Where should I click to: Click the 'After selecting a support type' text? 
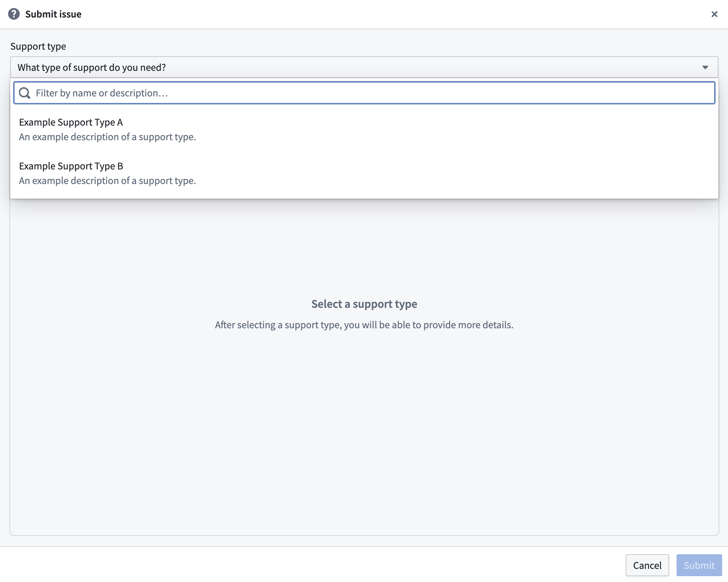364,325
